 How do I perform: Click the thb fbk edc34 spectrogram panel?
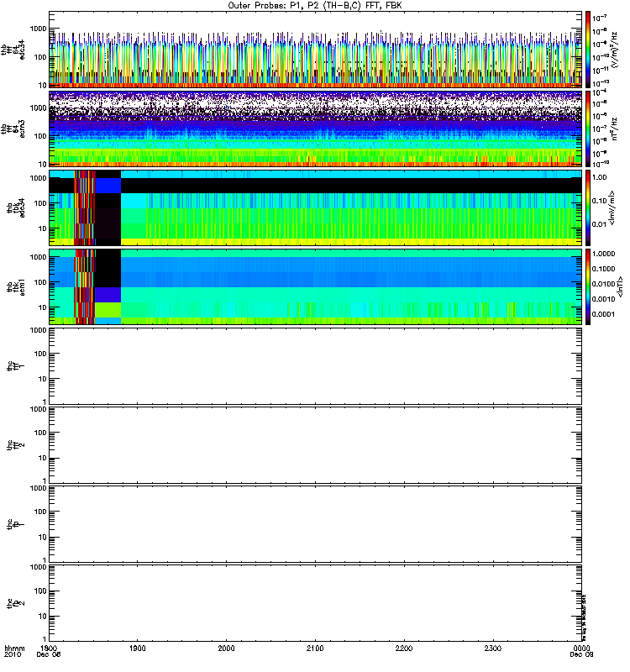pos(316,207)
